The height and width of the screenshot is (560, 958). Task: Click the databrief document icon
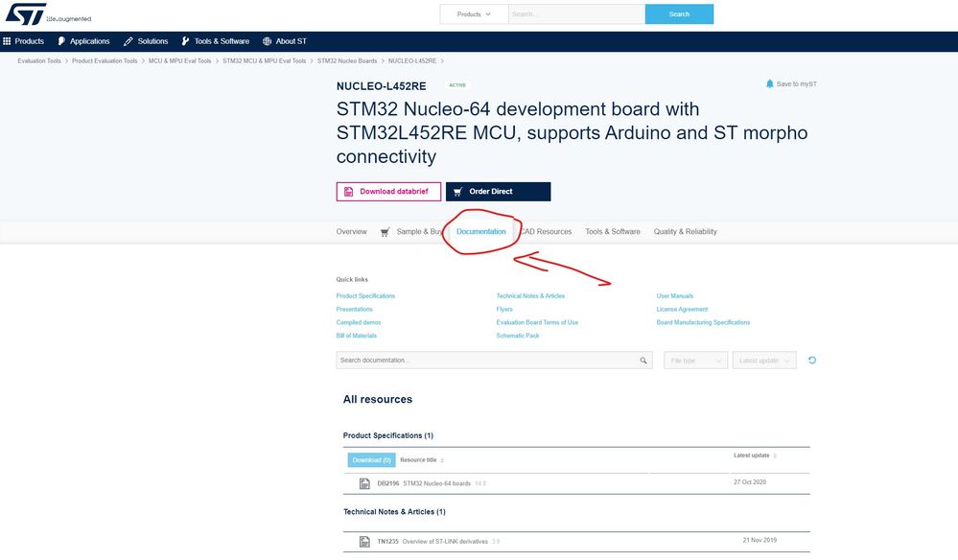point(348,192)
